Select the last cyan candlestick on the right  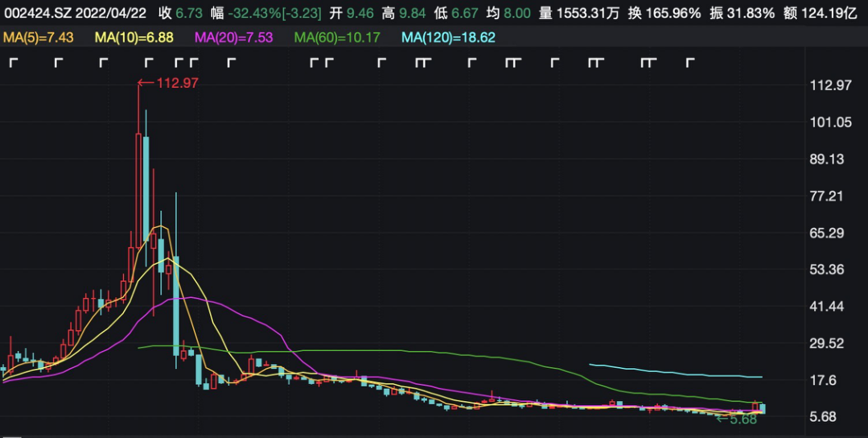(x=762, y=409)
